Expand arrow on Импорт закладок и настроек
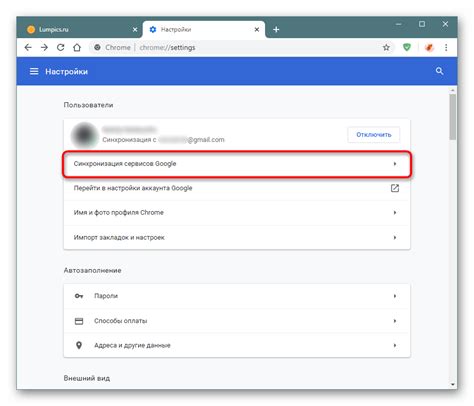 (395, 237)
